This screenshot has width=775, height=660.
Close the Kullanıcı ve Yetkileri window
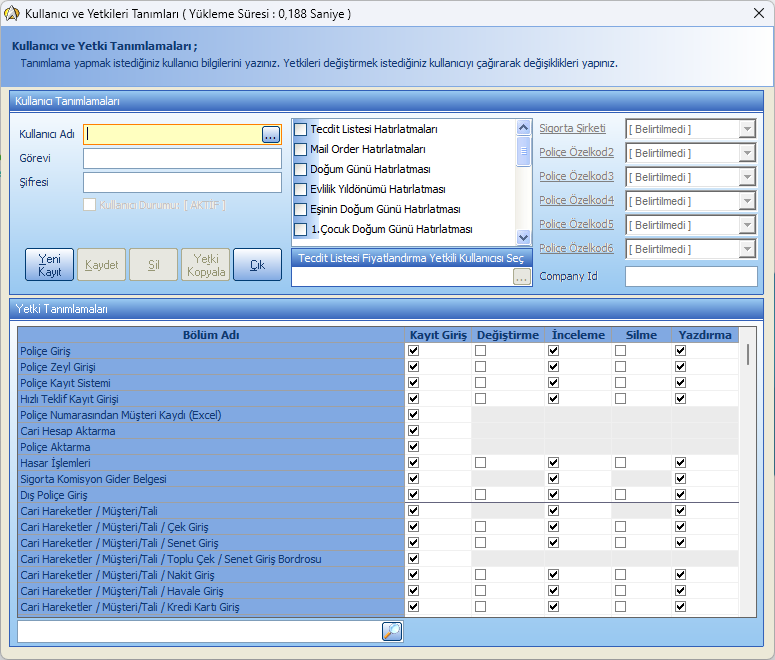point(759,13)
